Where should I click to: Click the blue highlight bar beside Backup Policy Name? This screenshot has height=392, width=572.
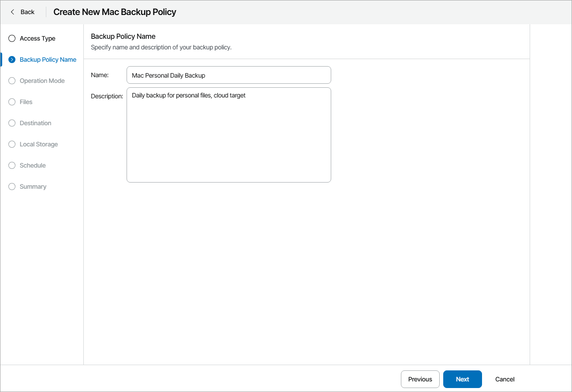point(1,60)
